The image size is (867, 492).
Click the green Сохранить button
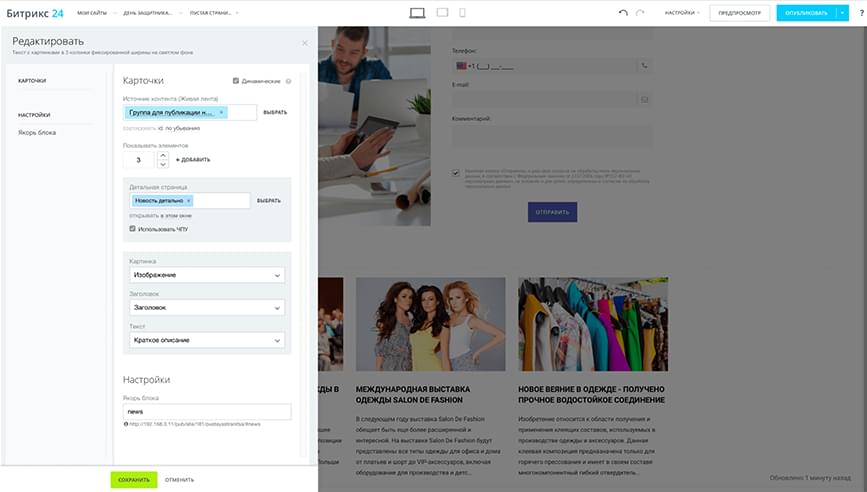click(x=134, y=480)
